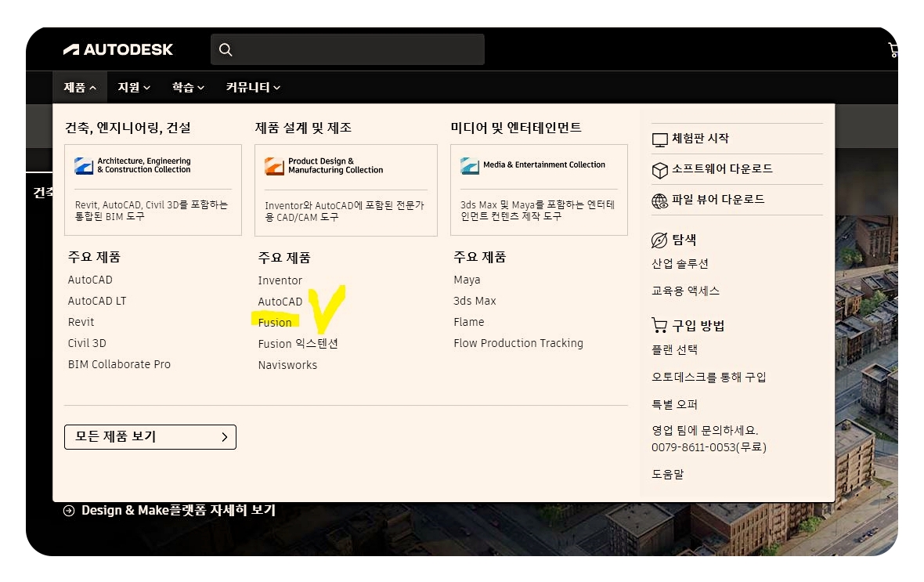Open the Architecture, Engineering & Construction Collection card
The image size is (924, 582).
coord(153,190)
